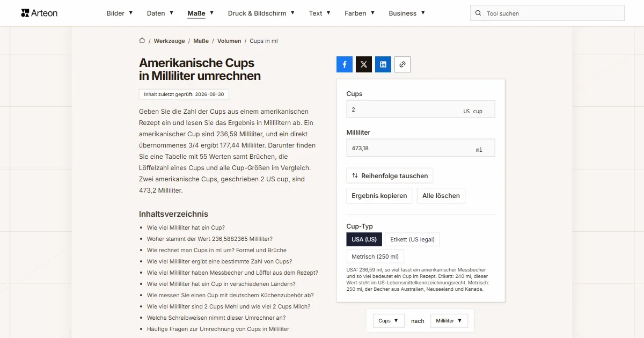Click the Inhalt zuletzt geprüft date badge

coord(184,94)
